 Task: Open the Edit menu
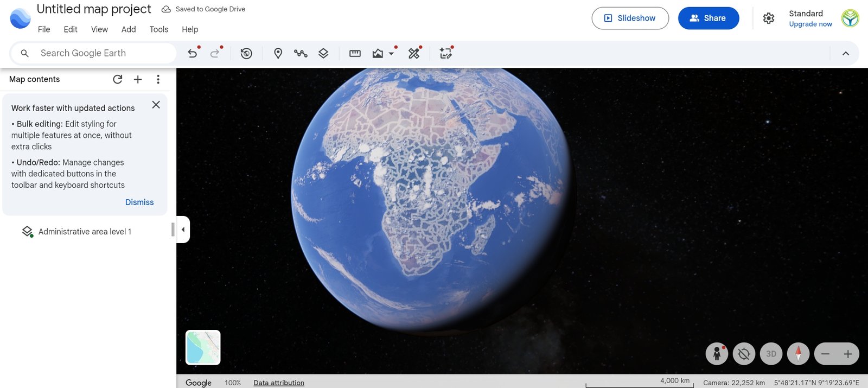(x=71, y=29)
